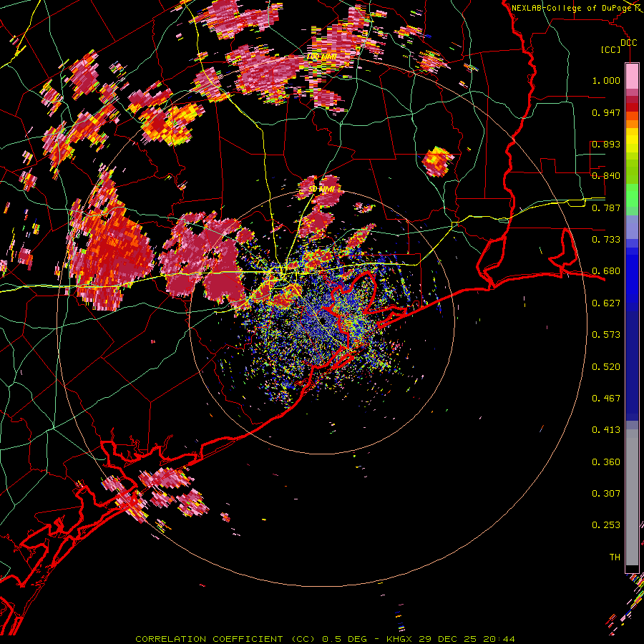The width and height of the screenshot is (644, 644).
Task: Click the 0.413 scale value
Action: click(606, 430)
